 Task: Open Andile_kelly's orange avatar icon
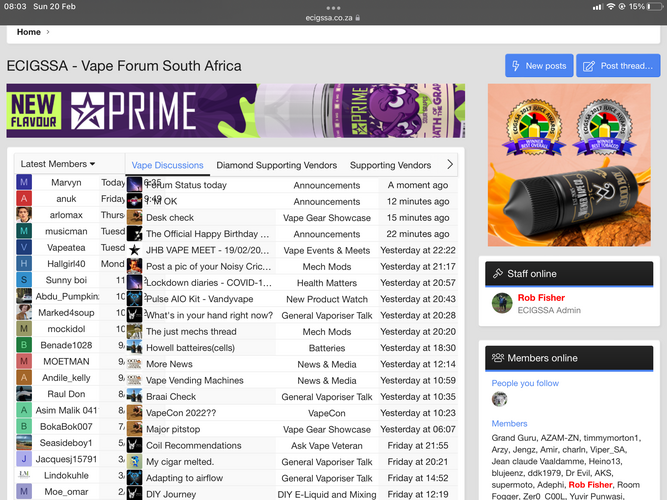click(24, 377)
